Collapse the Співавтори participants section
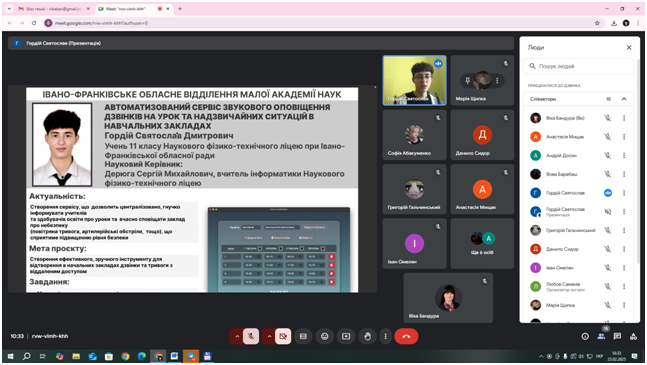Screen dimensions: 647x365 624,99
